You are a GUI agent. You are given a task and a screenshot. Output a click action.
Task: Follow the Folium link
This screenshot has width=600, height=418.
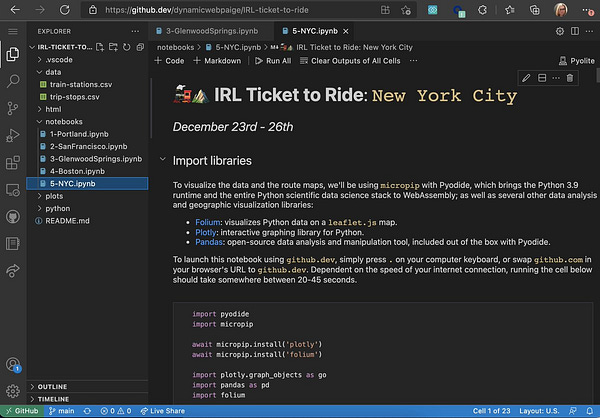[x=207, y=222]
